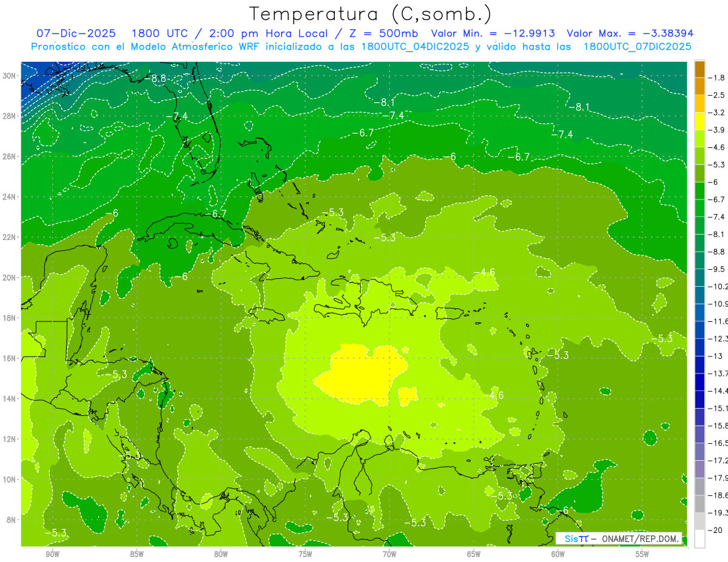Screen dimensions: 728x562
Task: Click the orange swatch between -1.8 and -2.5
Action: click(x=699, y=87)
